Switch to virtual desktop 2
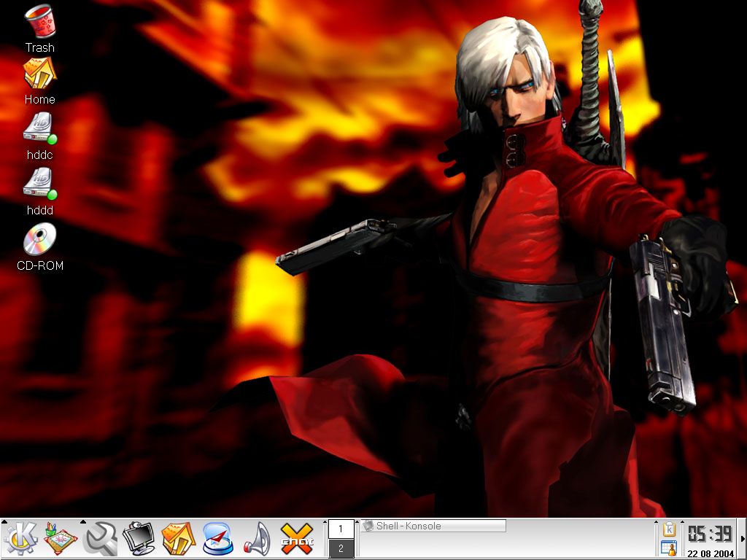 (x=341, y=548)
